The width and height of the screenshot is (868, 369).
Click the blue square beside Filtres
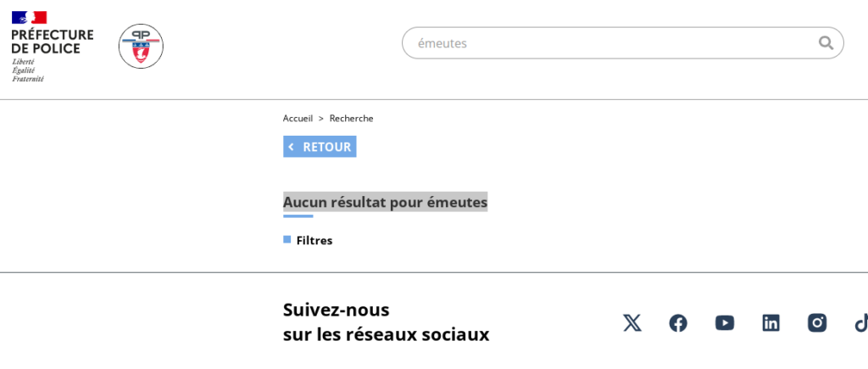pos(287,240)
